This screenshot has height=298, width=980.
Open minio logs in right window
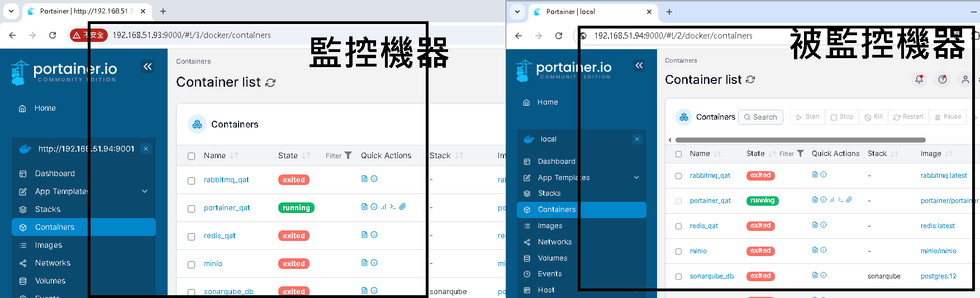tap(815, 250)
